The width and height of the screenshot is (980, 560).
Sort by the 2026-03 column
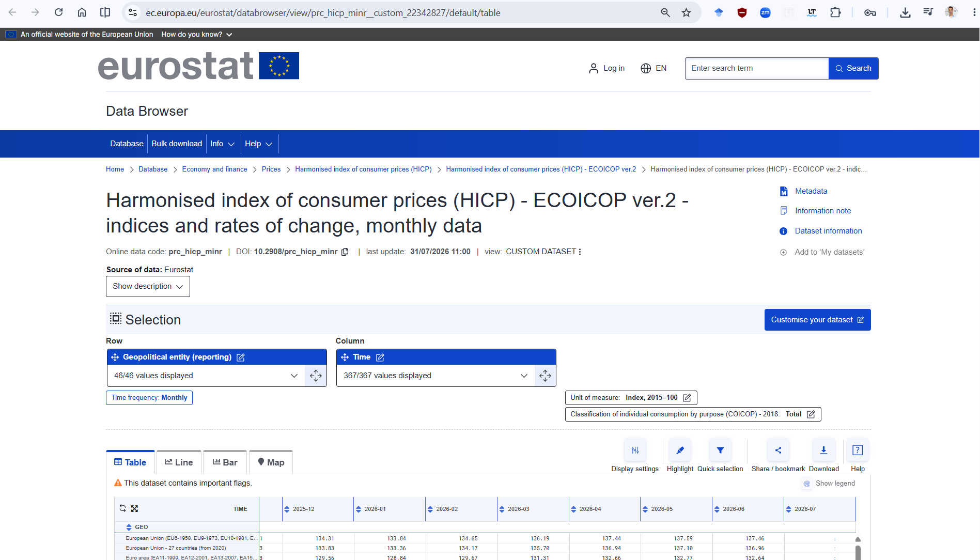pyautogui.click(x=502, y=509)
